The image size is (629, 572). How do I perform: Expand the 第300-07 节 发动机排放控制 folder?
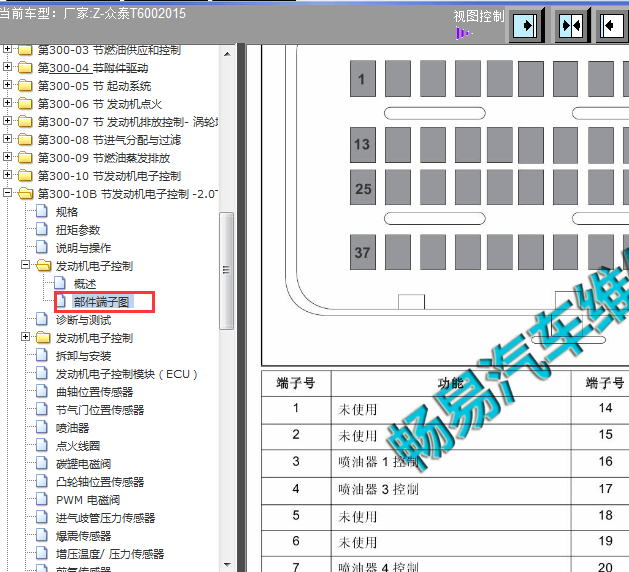[x=7, y=120]
